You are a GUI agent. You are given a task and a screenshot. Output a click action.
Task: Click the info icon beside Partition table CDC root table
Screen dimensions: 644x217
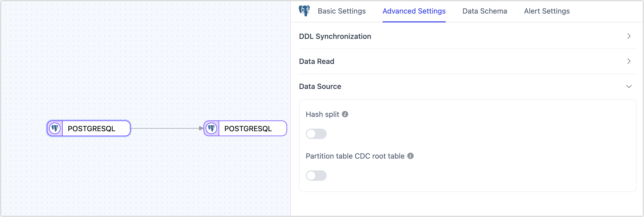(x=410, y=156)
